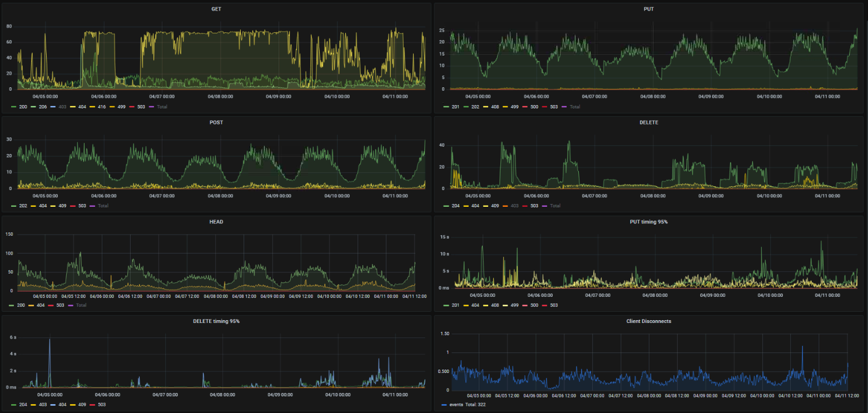Open the DELETE panel header menu
The width and height of the screenshot is (868, 413).
(648, 122)
